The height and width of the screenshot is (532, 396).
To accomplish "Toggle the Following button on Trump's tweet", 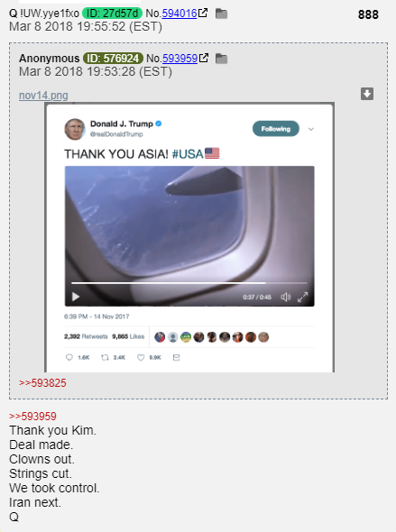I will pos(276,129).
